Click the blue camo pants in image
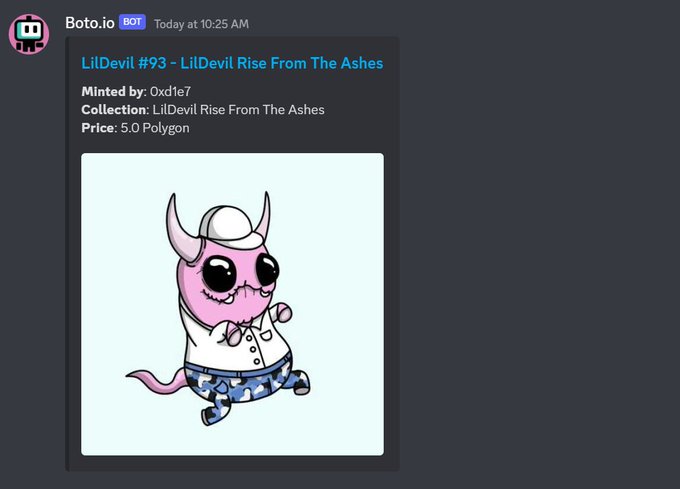680x489 pixels. (x=247, y=386)
